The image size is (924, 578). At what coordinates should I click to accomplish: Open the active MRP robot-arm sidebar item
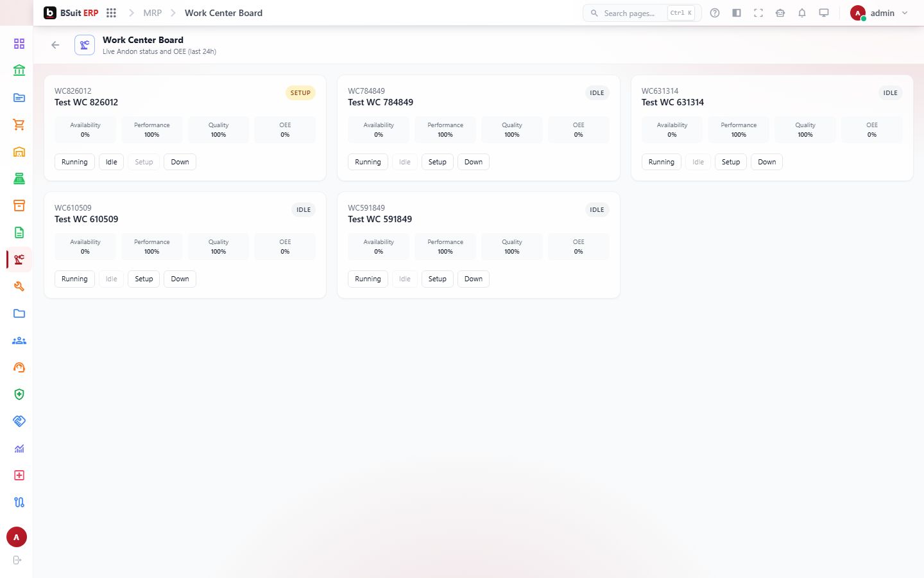pyautogui.click(x=19, y=259)
